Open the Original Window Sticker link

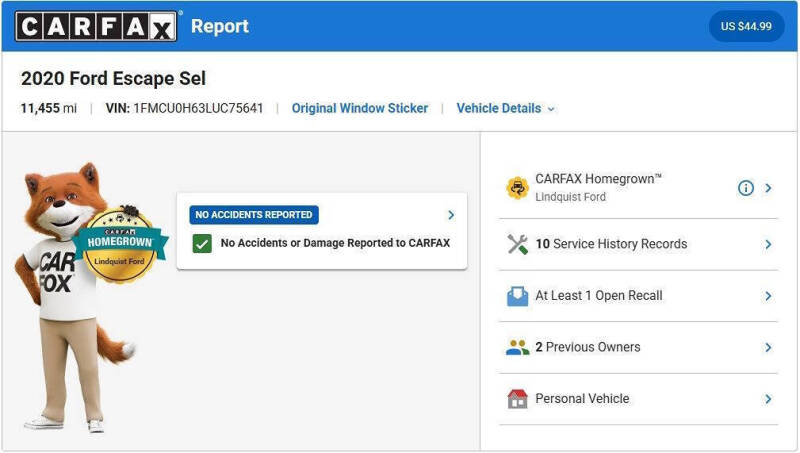coord(360,108)
